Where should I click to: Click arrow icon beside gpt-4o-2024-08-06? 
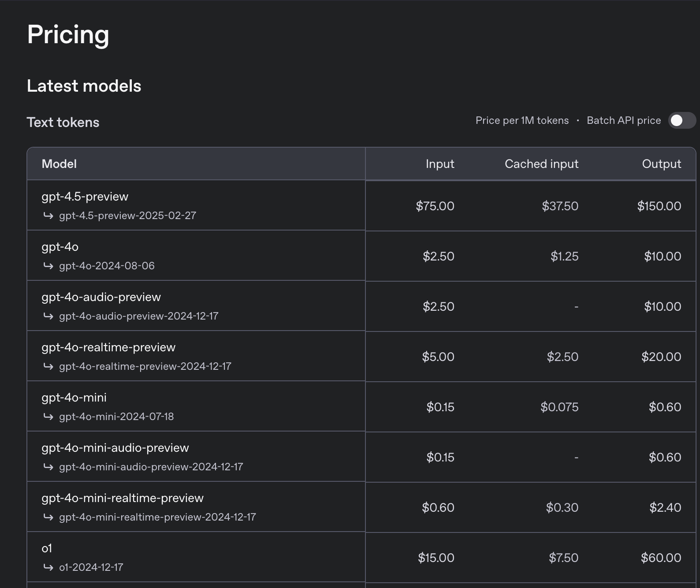pos(48,266)
